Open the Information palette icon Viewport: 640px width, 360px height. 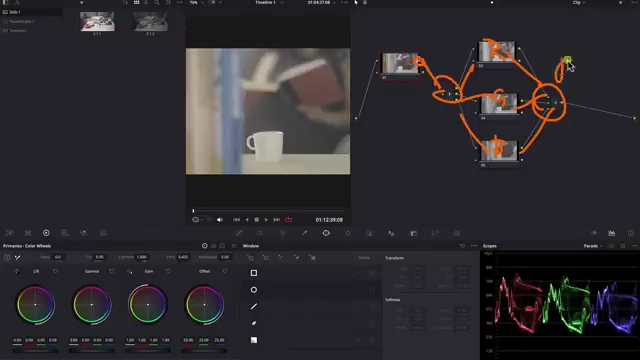631,233
